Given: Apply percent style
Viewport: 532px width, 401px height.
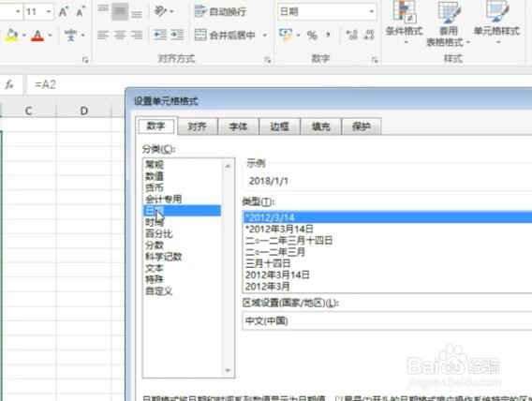Looking at the screenshot, I should click(x=312, y=36).
